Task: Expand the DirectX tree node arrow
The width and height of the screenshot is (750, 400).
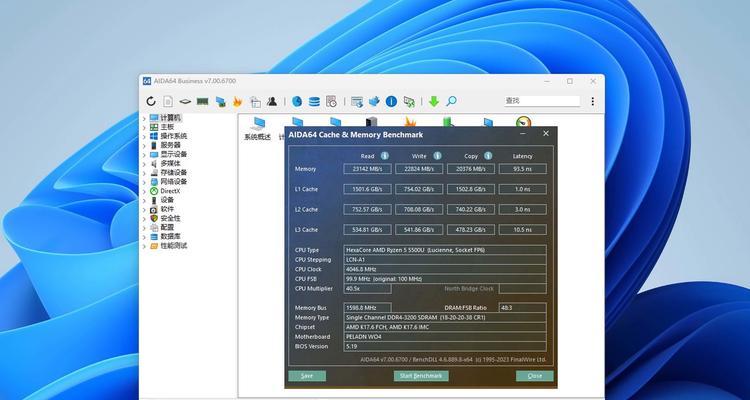Action: pyautogui.click(x=144, y=191)
